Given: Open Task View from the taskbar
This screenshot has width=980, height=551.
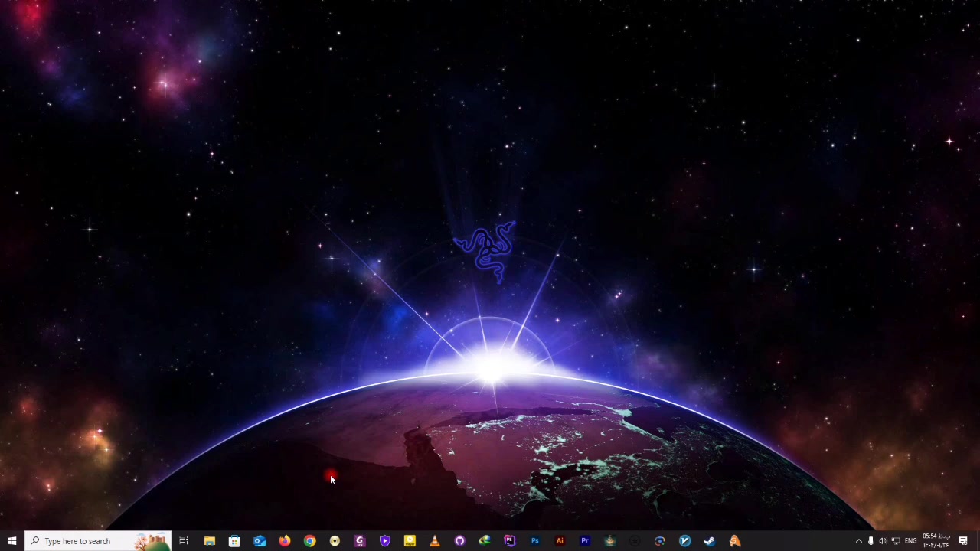Looking at the screenshot, I should point(184,541).
